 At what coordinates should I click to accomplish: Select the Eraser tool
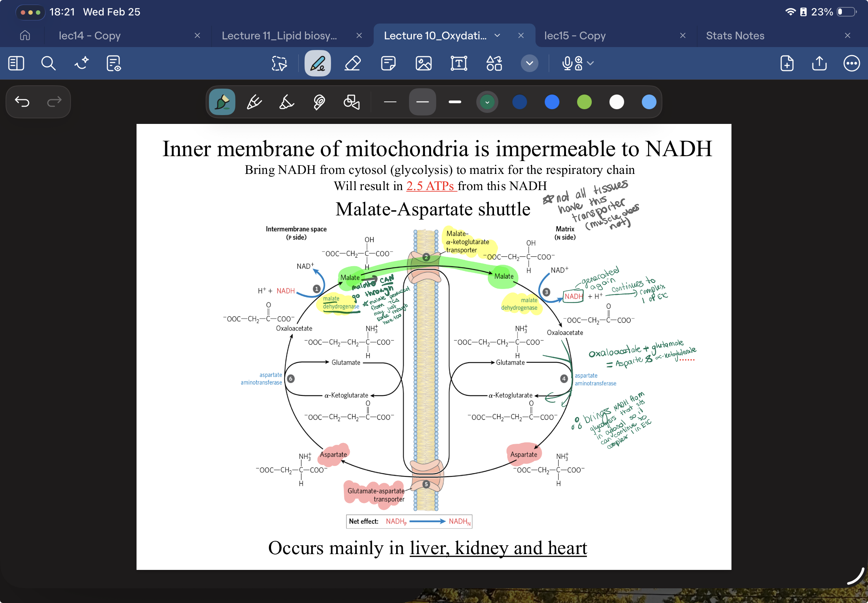coord(352,63)
